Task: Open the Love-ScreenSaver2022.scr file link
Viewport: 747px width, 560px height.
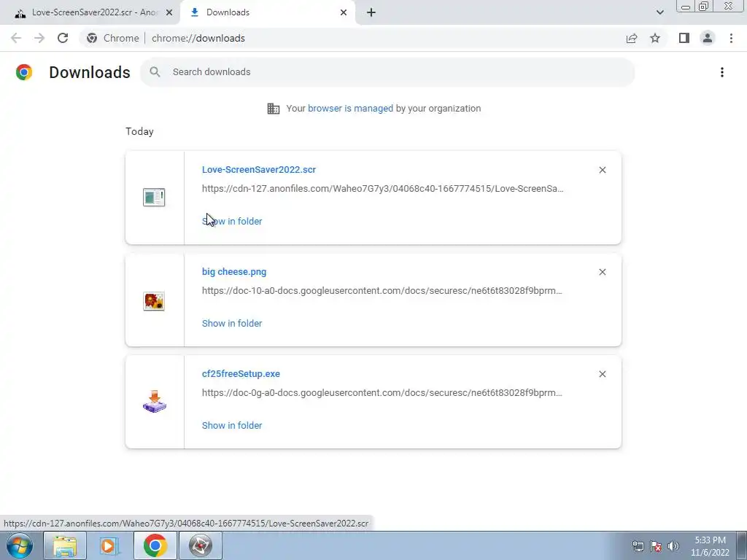Action: pyautogui.click(x=259, y=169)
